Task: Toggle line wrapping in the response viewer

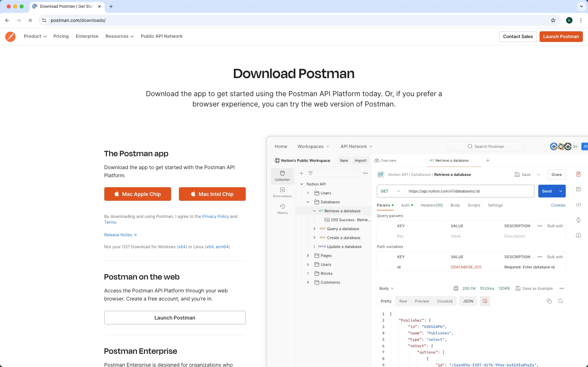Action: pos(485,301)
